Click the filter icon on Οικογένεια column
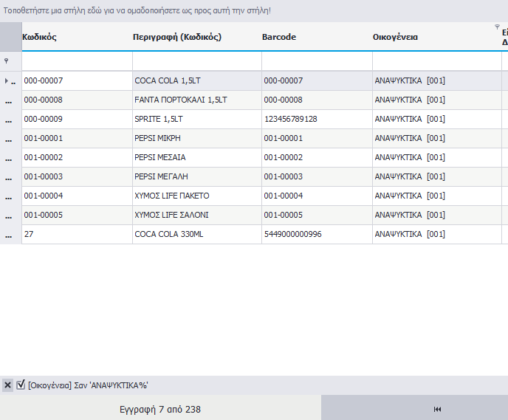 pos(497,27)
